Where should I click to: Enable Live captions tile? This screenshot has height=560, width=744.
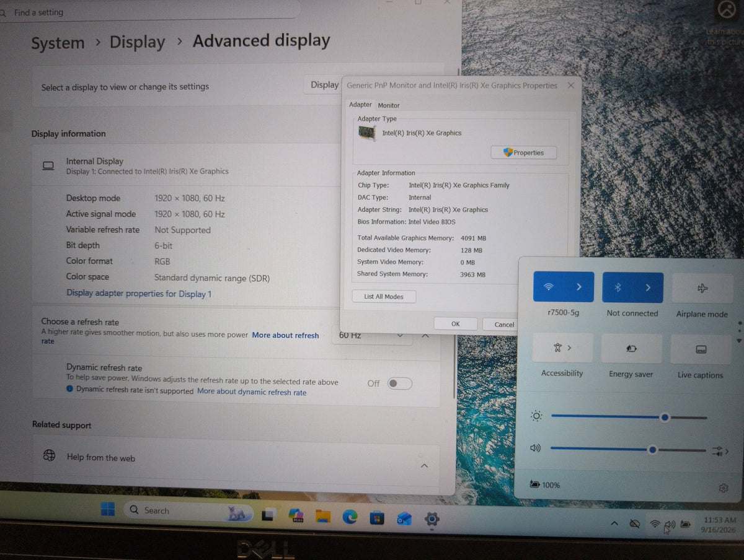(x=701, y=350)
